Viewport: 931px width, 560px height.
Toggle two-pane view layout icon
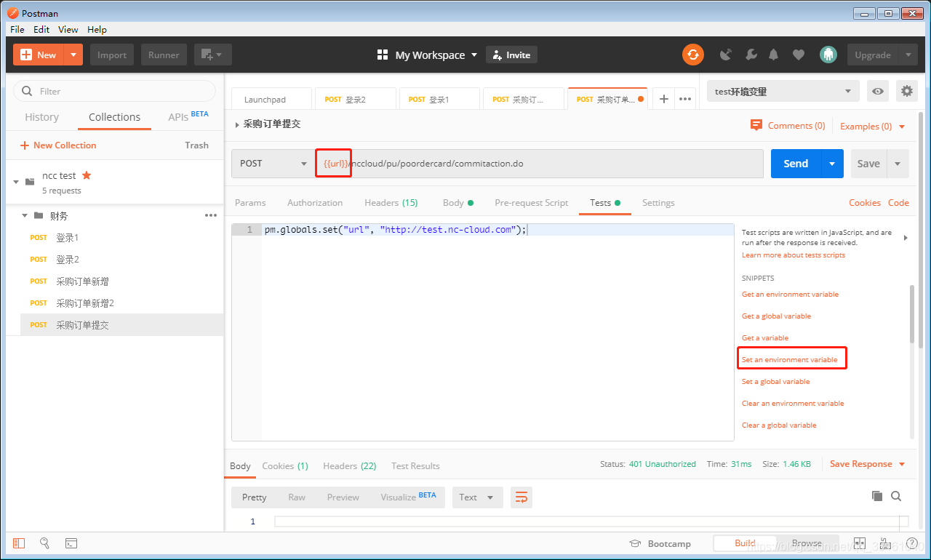[860, 543]
